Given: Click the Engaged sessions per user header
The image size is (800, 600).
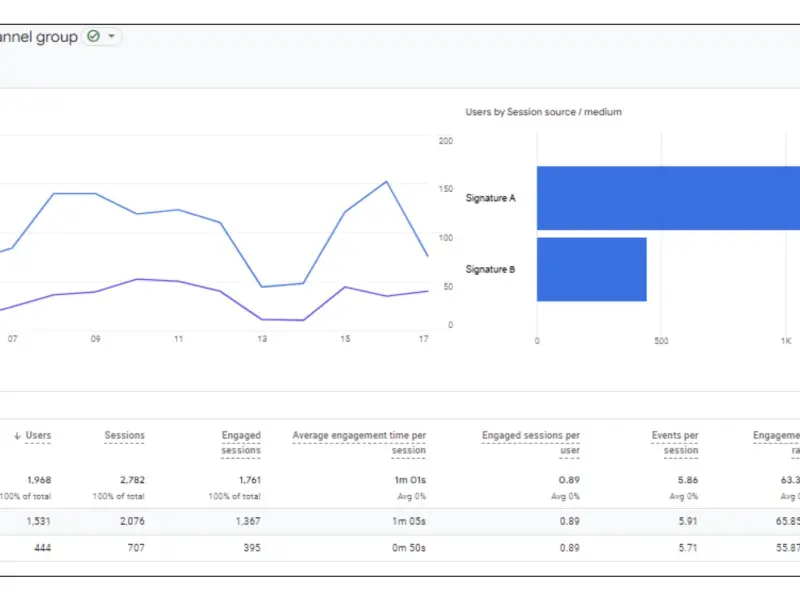Looking at the screenshot, I should coord(530,442).
